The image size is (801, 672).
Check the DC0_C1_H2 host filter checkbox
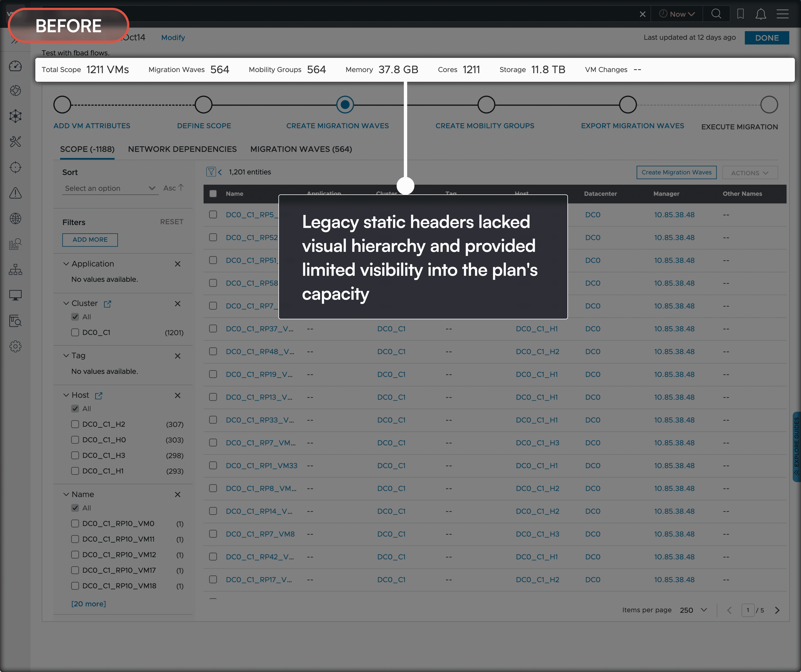[x=75, y=424]
